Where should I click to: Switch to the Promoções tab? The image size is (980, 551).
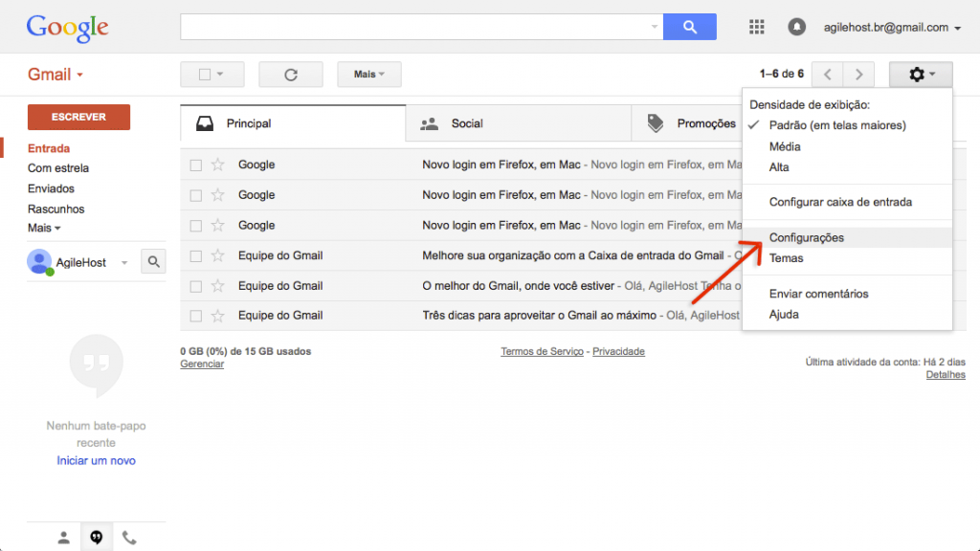pyautogui.click(x=687, y=123)
